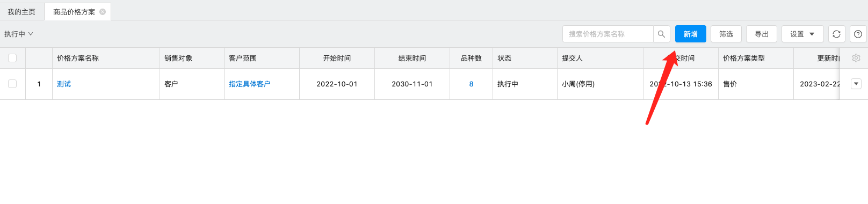Focus the 搜索价格方案名称 search field
Screen dimensions: 868x204
tap(608, 34)
